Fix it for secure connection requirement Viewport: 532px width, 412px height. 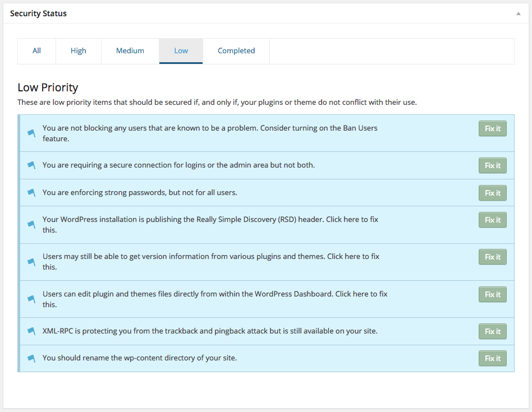(x=492, y=165)
